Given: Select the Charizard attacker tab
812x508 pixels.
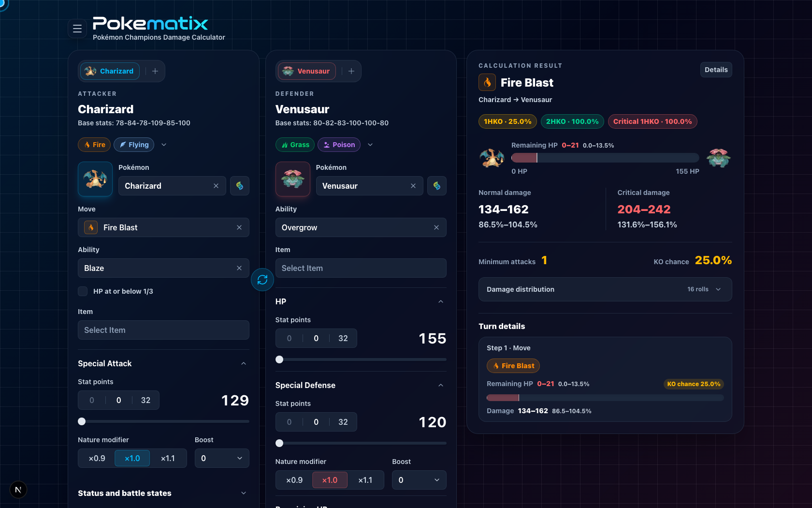Looking at the screenshot, I should coord(110,71).
